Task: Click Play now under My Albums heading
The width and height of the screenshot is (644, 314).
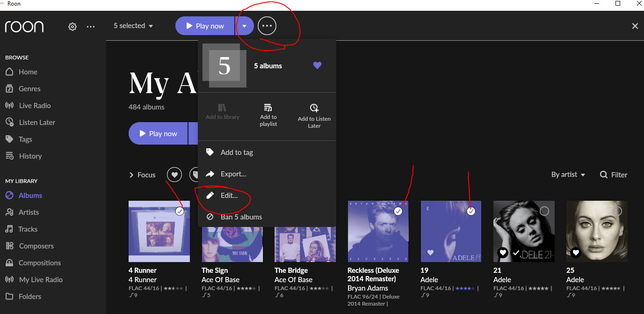Action: [158, 134]
